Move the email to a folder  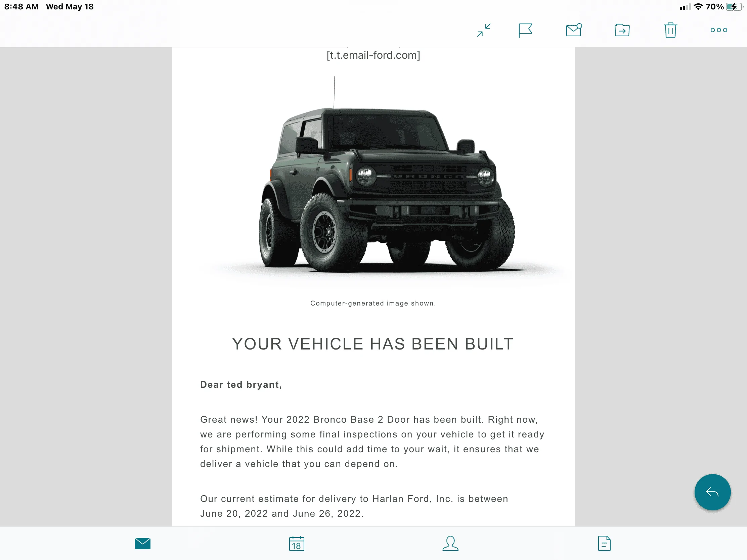point(622,30)
